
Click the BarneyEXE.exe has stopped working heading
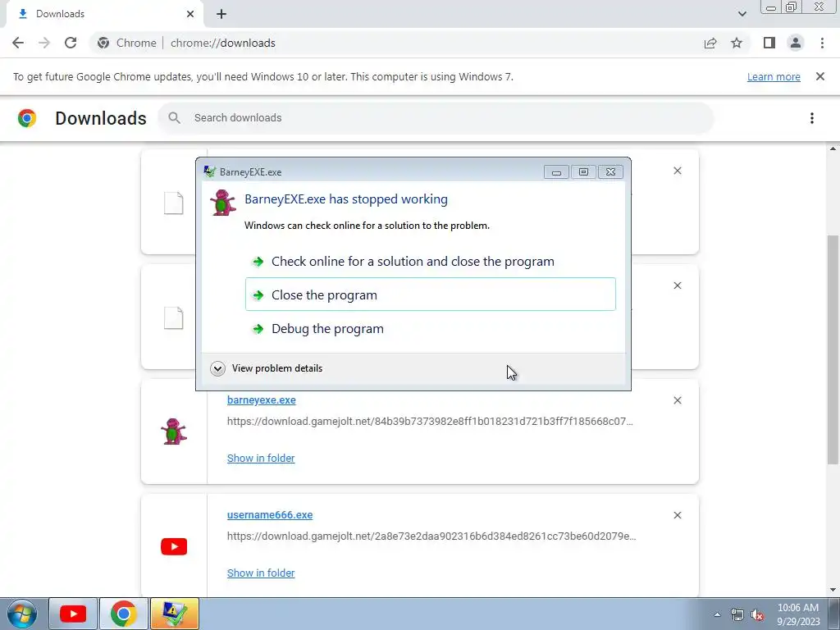(x=346, y=199)
